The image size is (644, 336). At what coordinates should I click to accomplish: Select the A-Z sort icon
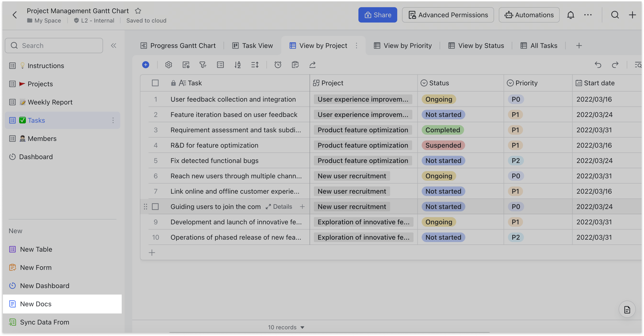(x=238, y=65)
